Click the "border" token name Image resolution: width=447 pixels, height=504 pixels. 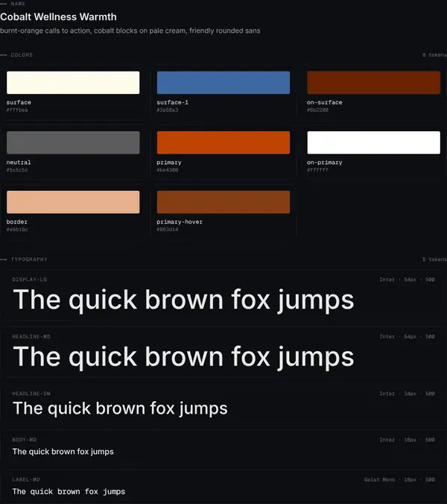pos(16,221)
